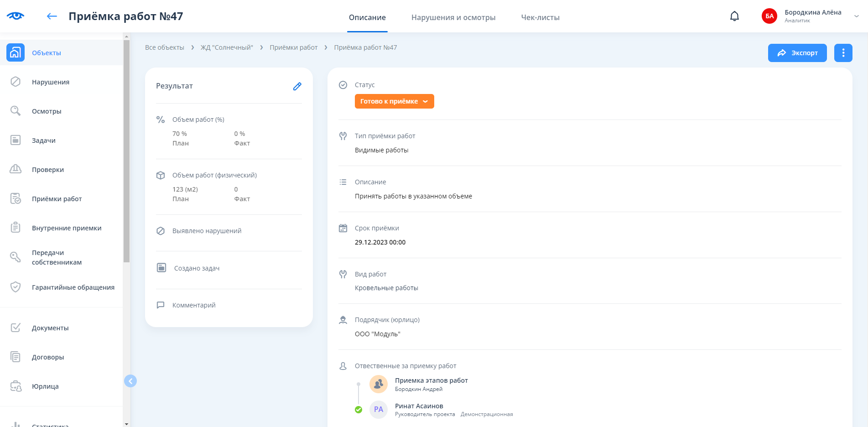Switch to the Чек-листы tab
The height and width of the screenshot is (427, 868).
click(x=540, y=17)
